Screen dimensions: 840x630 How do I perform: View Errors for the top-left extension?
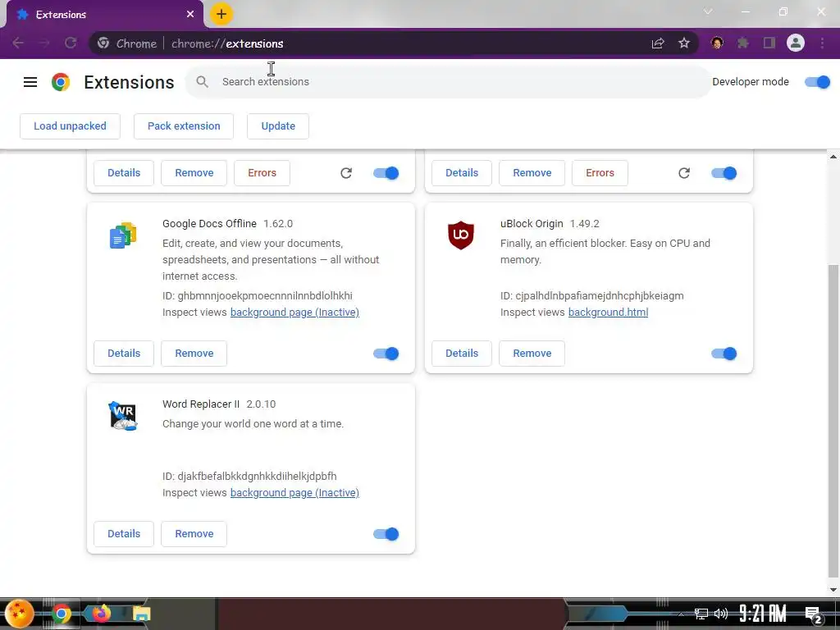[262, 173]
